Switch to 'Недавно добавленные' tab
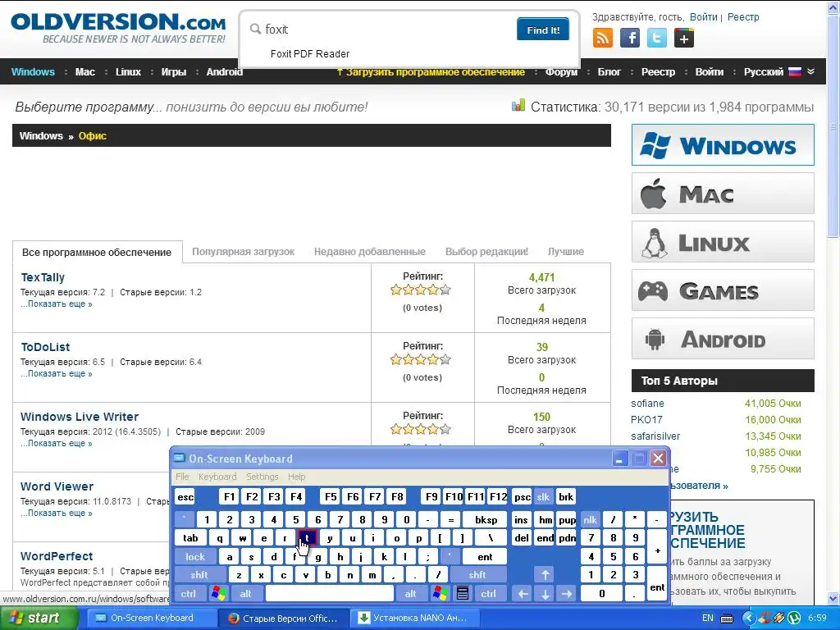Screen dimensions: 840x630 click(x=370, y=252)
